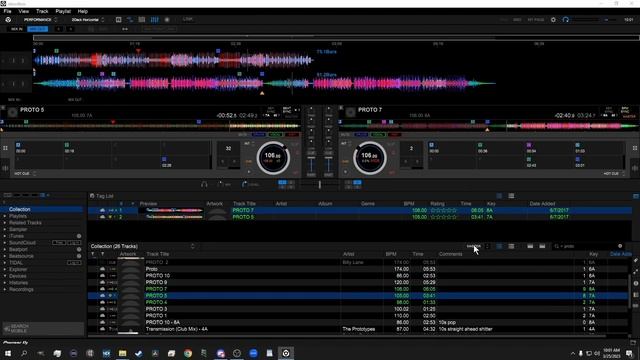This screenshot has height=360, width=640.
Task: Open the File Explorer taskbar icon
Action: (x=122, y=353)
